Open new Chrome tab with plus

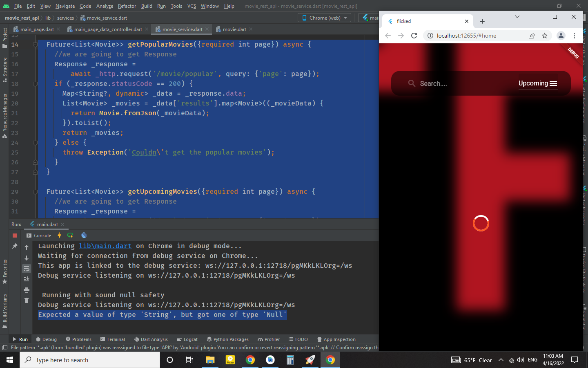point(482,21)
